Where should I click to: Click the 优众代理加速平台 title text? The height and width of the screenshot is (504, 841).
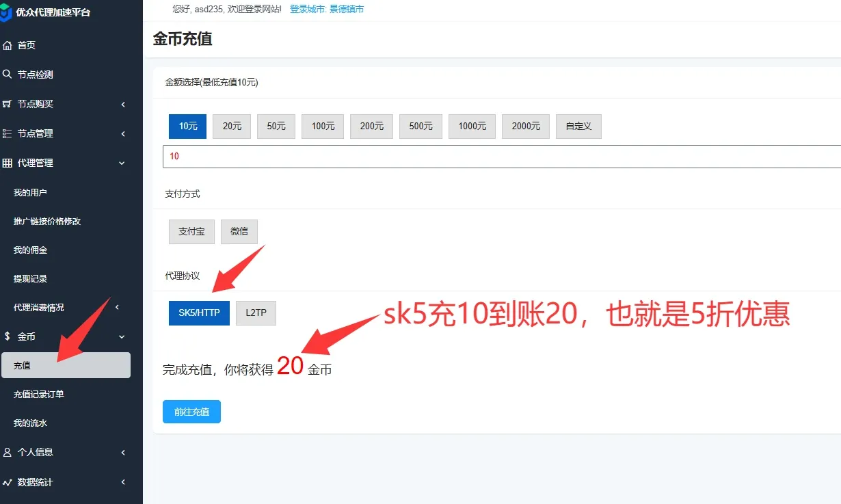53,12
